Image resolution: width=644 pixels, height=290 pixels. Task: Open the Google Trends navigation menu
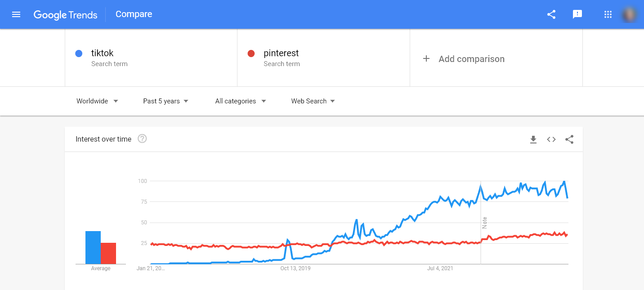[x=16, y=14]
